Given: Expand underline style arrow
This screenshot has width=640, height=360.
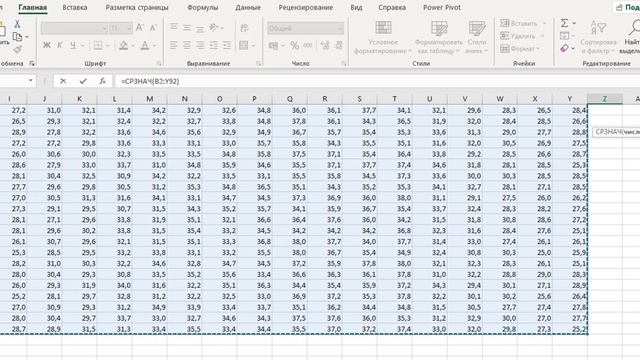Looking at the screenshot, I should coord(82,45).
